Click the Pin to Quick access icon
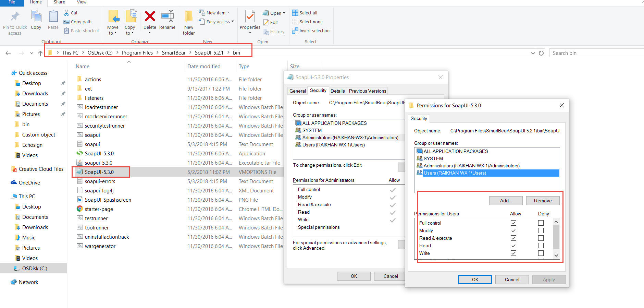The width and height of the screenshot is (644, 308). click(x=15, y=16)
